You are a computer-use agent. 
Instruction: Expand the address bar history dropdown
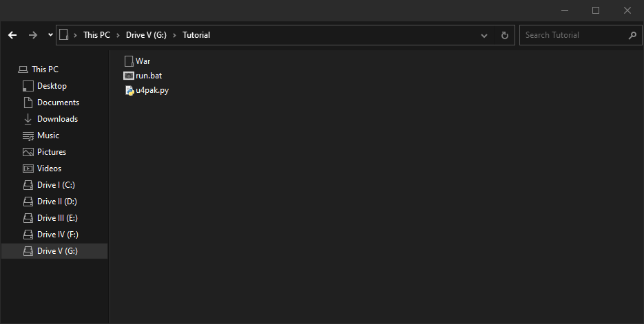(x=485, y=35)
